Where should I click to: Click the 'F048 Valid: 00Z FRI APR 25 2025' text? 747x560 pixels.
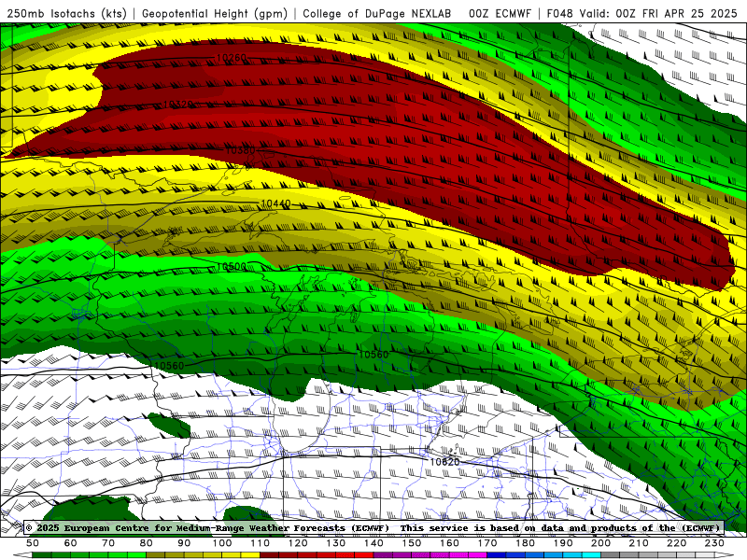click(641, 13)
